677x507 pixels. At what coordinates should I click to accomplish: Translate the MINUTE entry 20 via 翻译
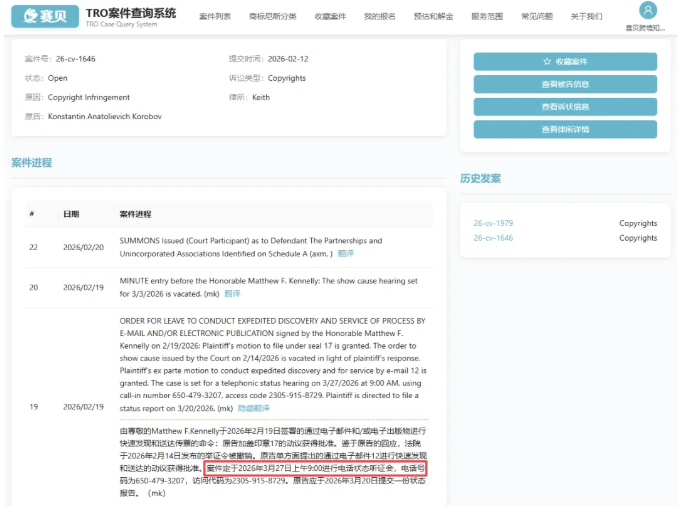click(x=232, y=293)
